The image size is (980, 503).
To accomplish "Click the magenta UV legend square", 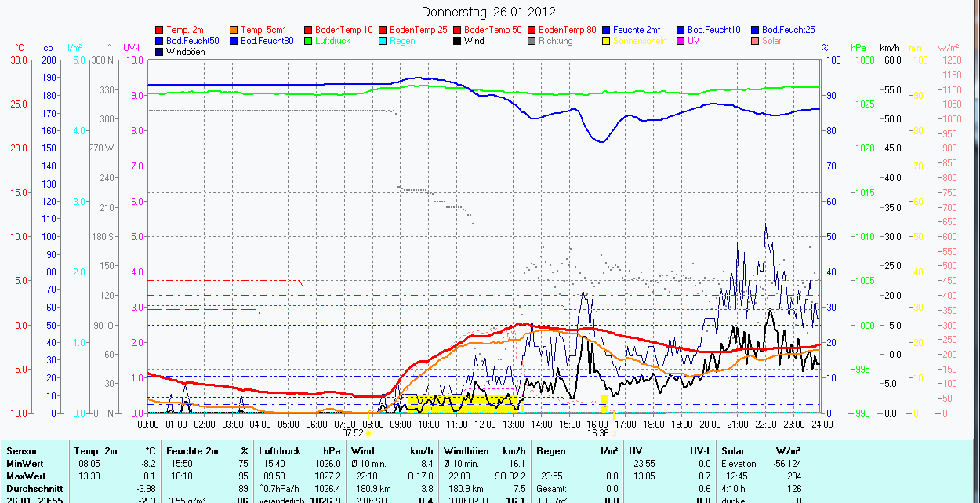I will coord(681,41).
